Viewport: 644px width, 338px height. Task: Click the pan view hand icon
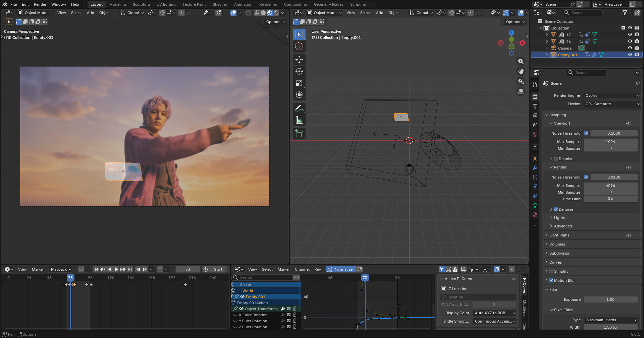click(x=521, y=71)
